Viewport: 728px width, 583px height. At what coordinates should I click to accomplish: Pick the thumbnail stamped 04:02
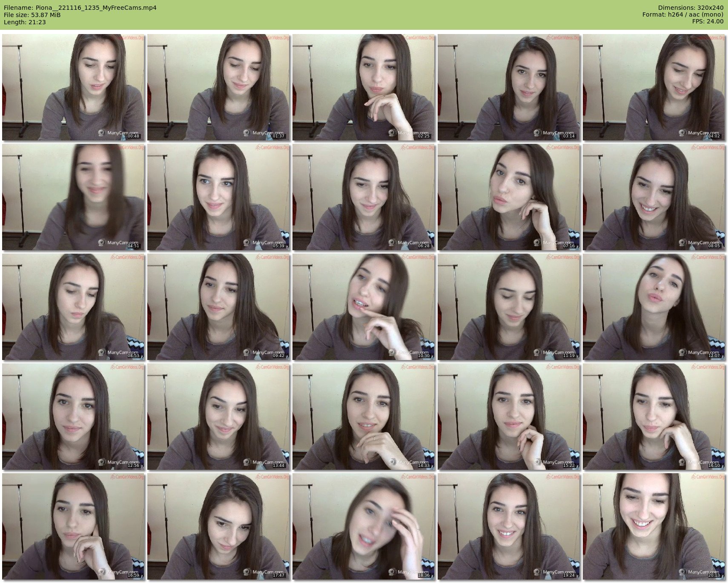point(654,87)
